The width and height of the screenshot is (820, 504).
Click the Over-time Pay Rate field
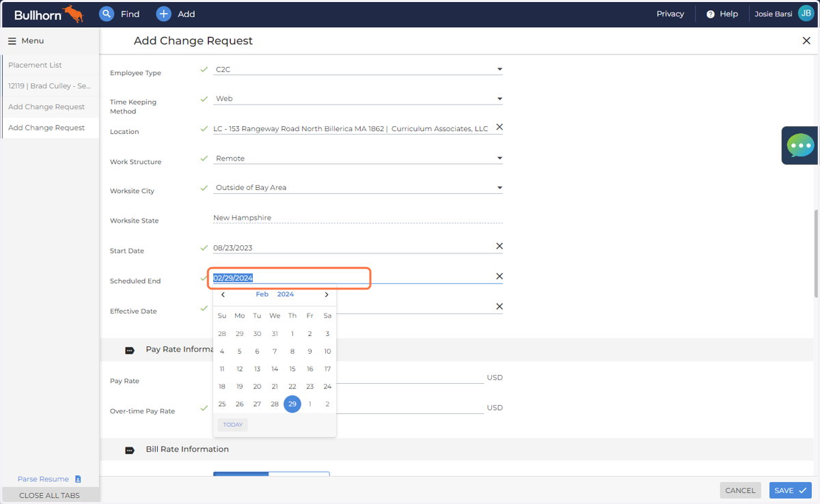point(410,408)
